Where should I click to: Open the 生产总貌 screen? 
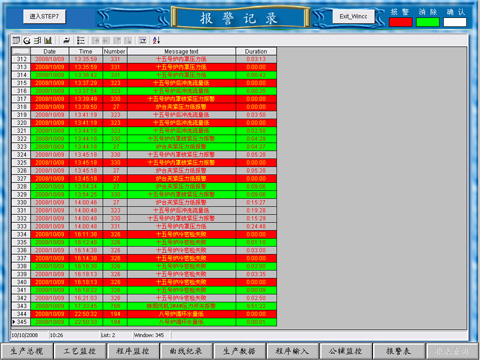click(27, 351)
